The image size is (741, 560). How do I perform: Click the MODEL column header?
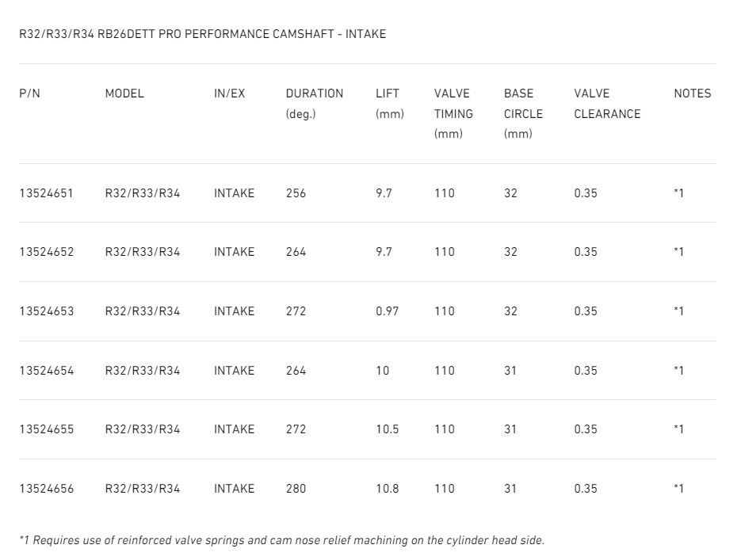click(x=124, y=93)
